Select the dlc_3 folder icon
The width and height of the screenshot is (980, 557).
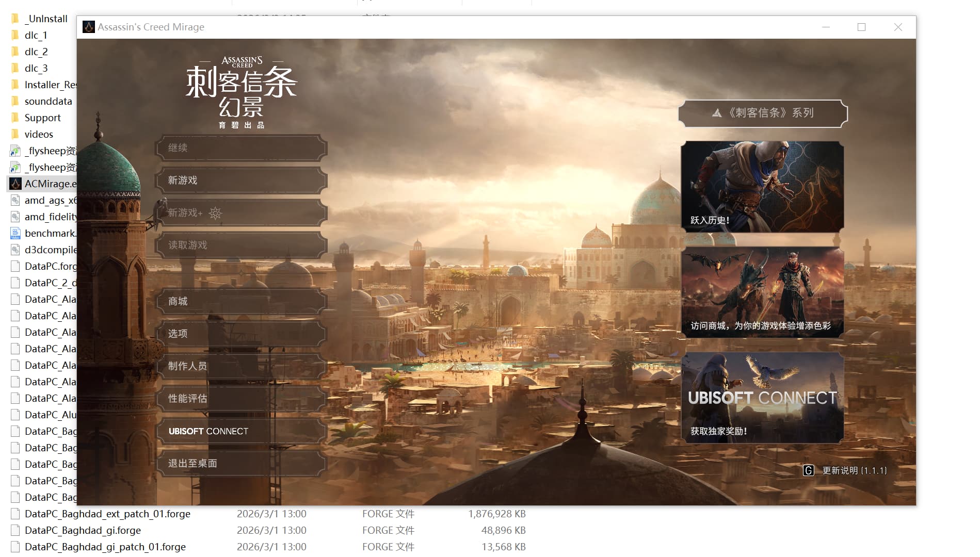15,68
